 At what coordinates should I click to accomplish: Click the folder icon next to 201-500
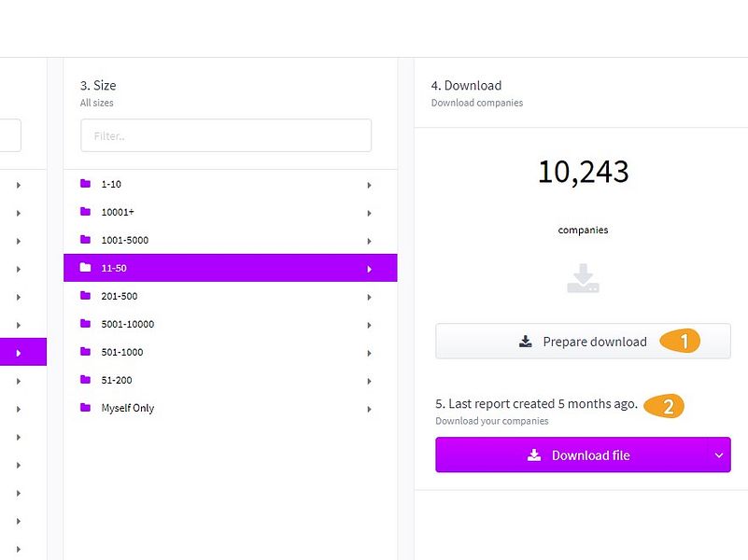[85, 296]
